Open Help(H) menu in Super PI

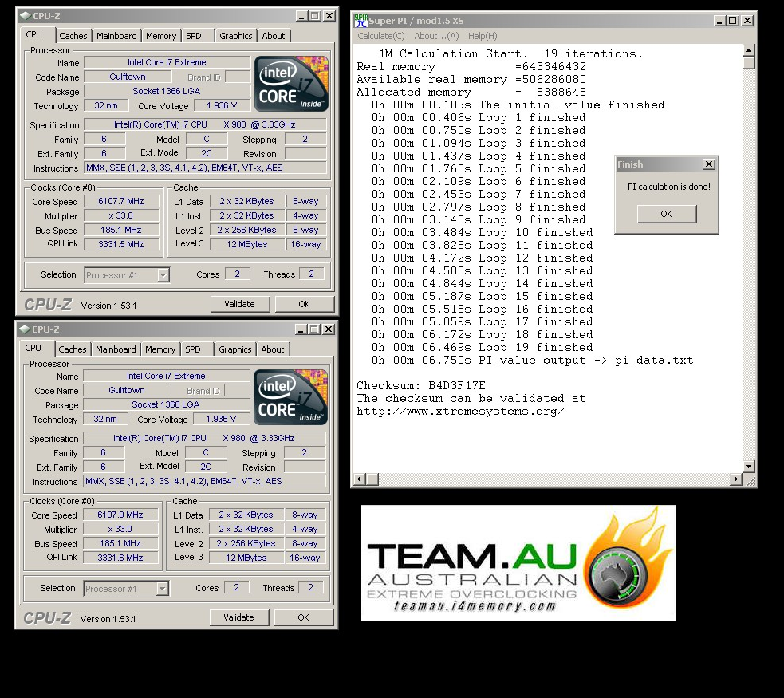pyautogui.click(x=483, y=36)
